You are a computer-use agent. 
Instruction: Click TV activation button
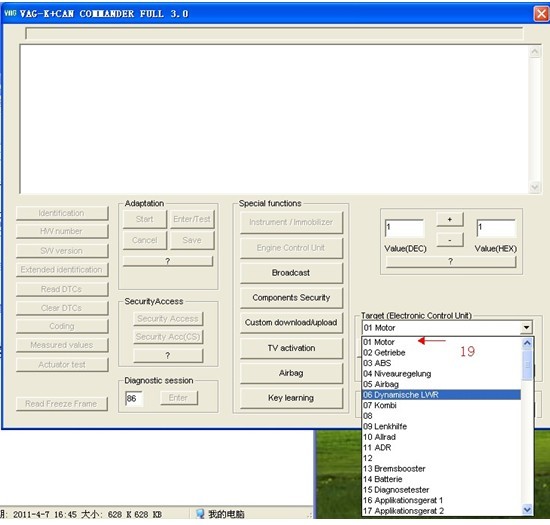pyautogui.click(x=291, y=348)
